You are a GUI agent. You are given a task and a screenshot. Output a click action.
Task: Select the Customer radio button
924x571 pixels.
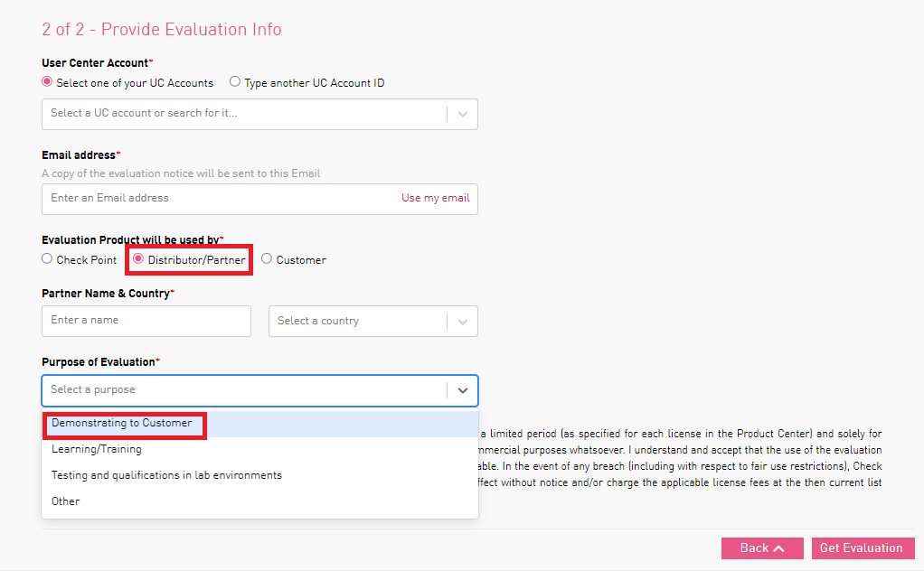[267, 259]
